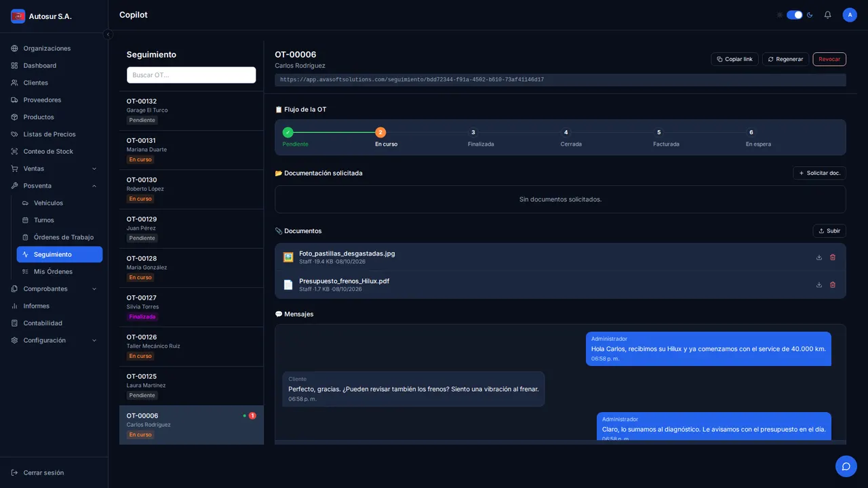
Task: Click the Dashboard grid icon
Action: tap(14, 66)
